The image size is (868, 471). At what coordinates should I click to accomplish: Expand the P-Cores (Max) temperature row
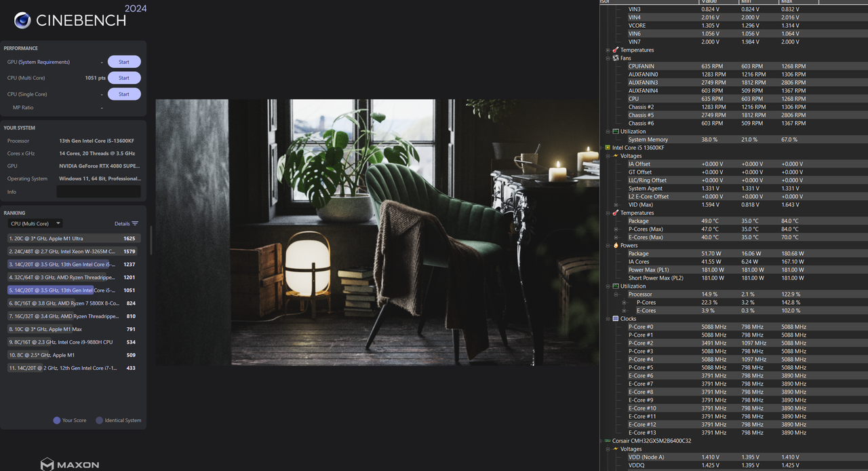616,229
